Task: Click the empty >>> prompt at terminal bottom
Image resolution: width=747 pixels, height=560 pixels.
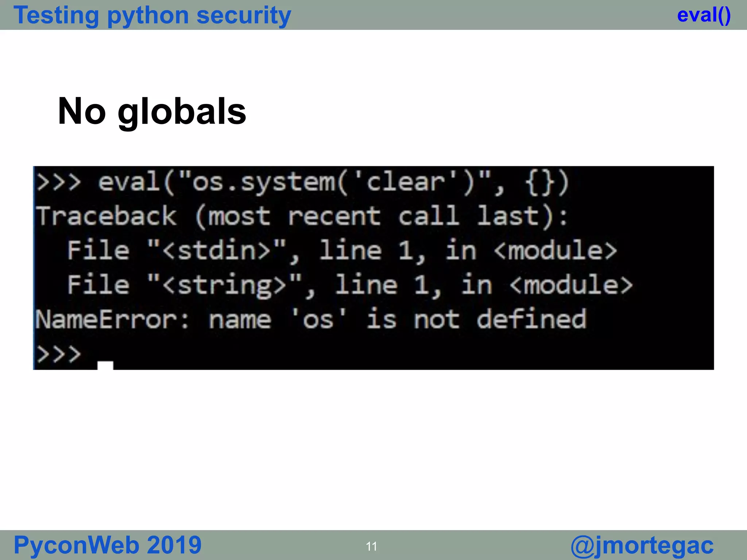Action: coord(58,354)
